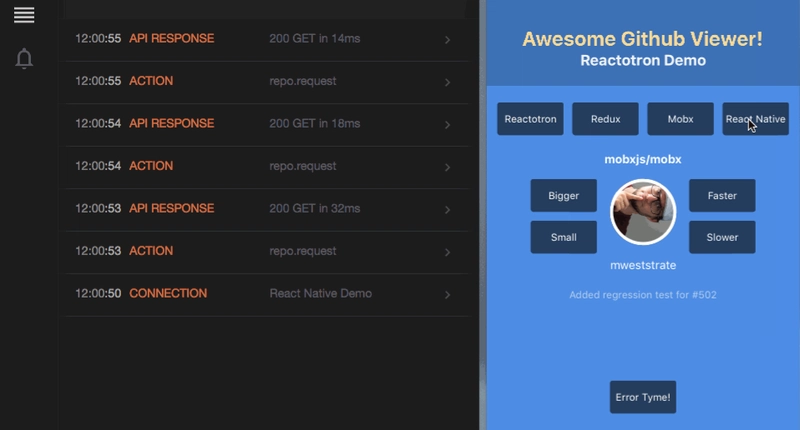Open the hamburger menu icon
Image resolution: width=800 pixels, height=430 pixels.
point(24,15)
